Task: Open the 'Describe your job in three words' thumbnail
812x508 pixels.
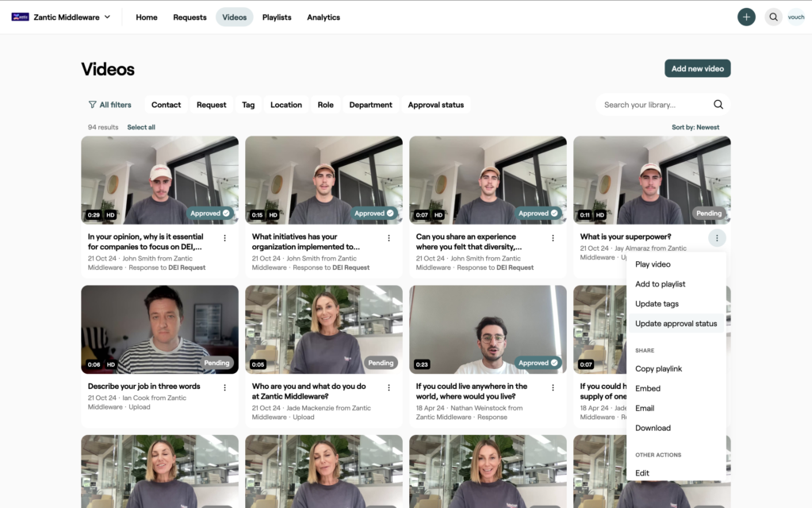Action: (x=159, y=329)
